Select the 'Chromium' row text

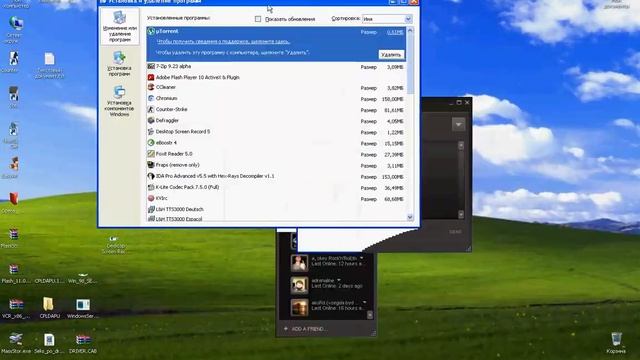167,98
